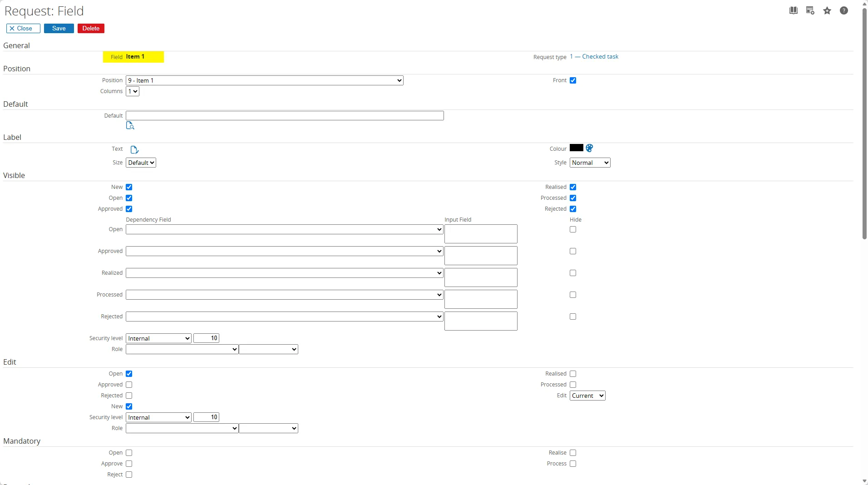This screenshot has width=868, height=485.
Task: Check Mandatory Realise checkbox
Action: pyautogui.click(x=573, y=453)
